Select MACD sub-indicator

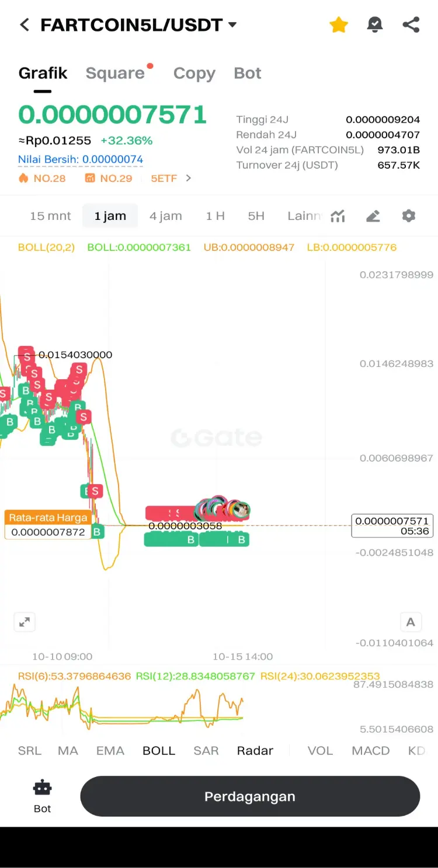371,751
